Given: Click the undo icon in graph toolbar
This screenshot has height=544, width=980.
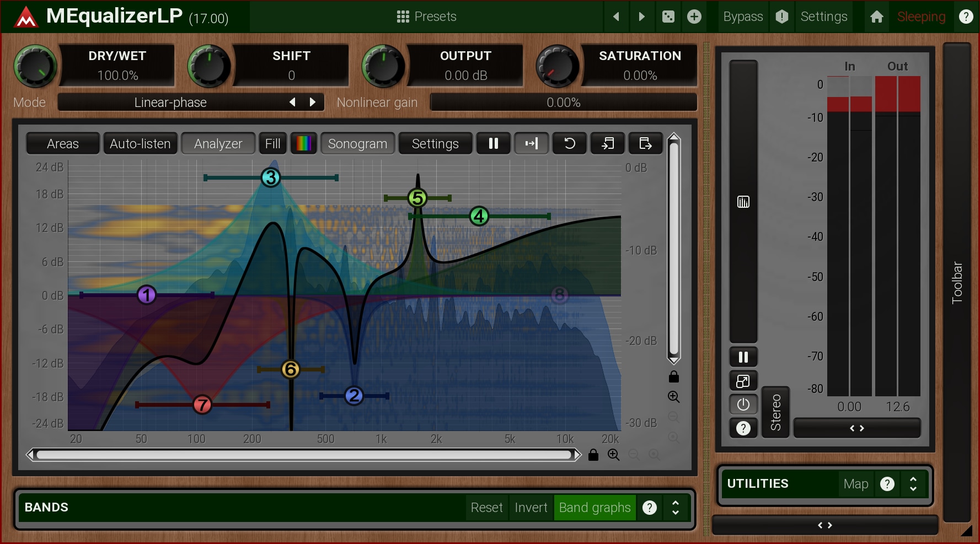Looking at the screenshot, I should pos(569,143).
